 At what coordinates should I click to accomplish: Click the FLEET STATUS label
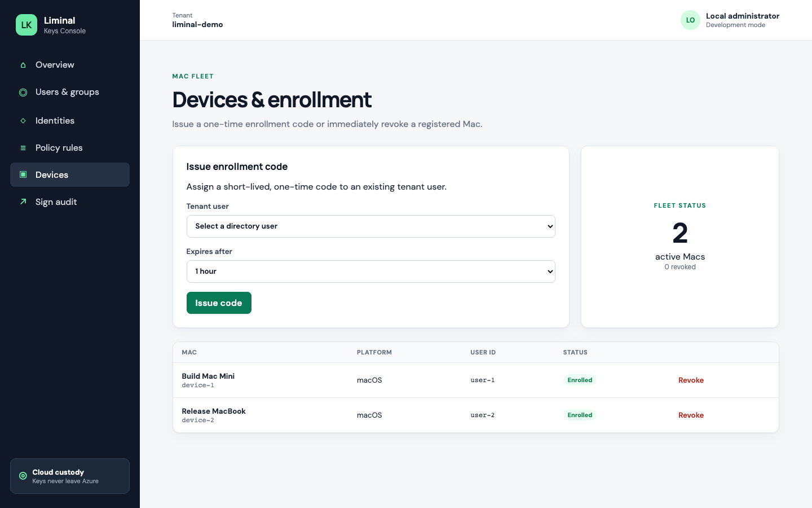680,205
